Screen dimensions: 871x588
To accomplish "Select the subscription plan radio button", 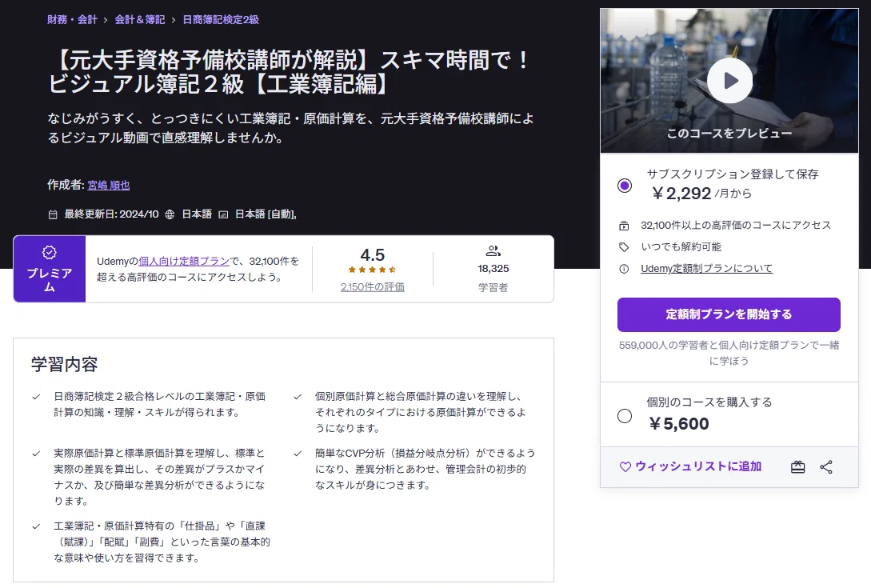I will (625, 185).
